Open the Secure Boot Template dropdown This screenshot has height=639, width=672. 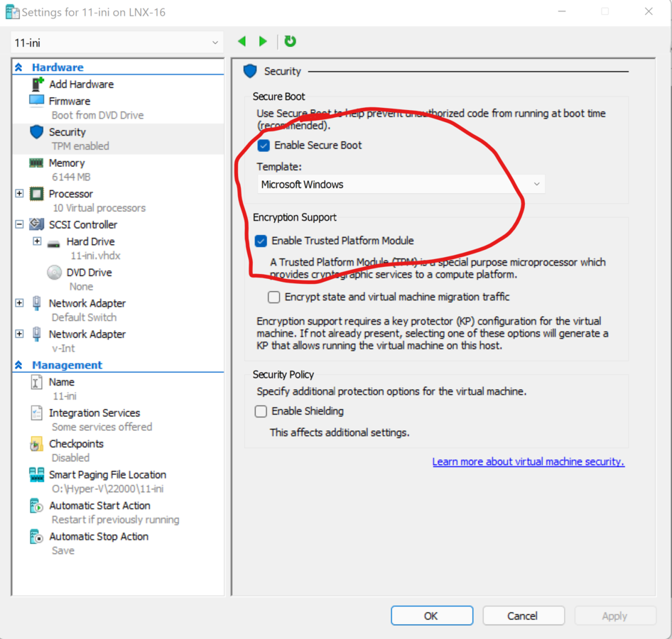click(401, 185)
